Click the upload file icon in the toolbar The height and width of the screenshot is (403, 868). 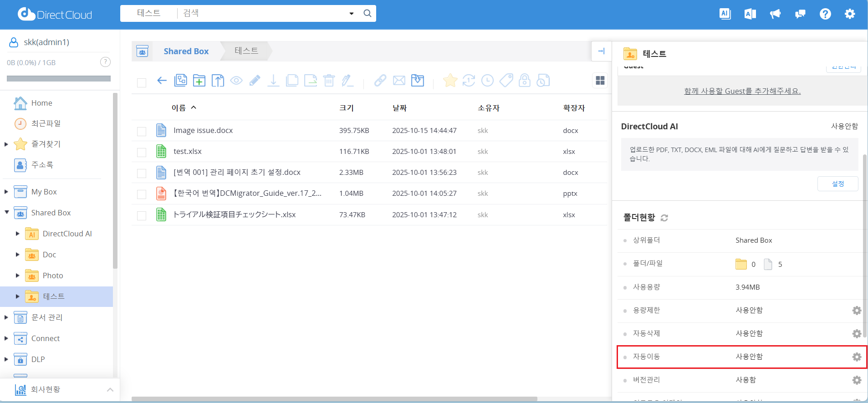[x=218, y=81]
